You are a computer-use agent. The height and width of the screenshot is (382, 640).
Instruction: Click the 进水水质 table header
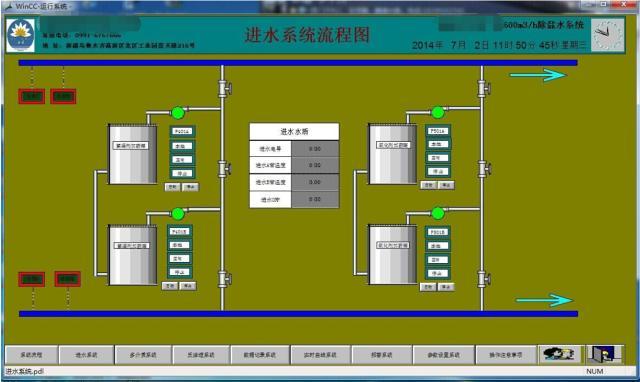click(294, 131)
